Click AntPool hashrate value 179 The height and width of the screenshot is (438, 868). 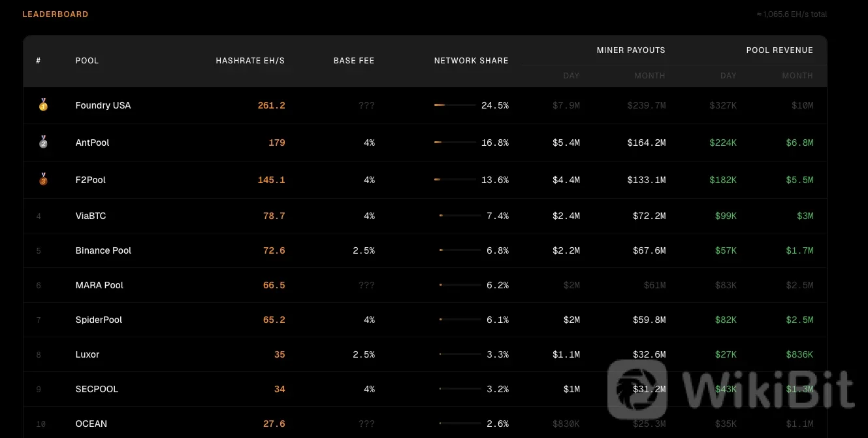pyautogui.click(x=277, y=143)
